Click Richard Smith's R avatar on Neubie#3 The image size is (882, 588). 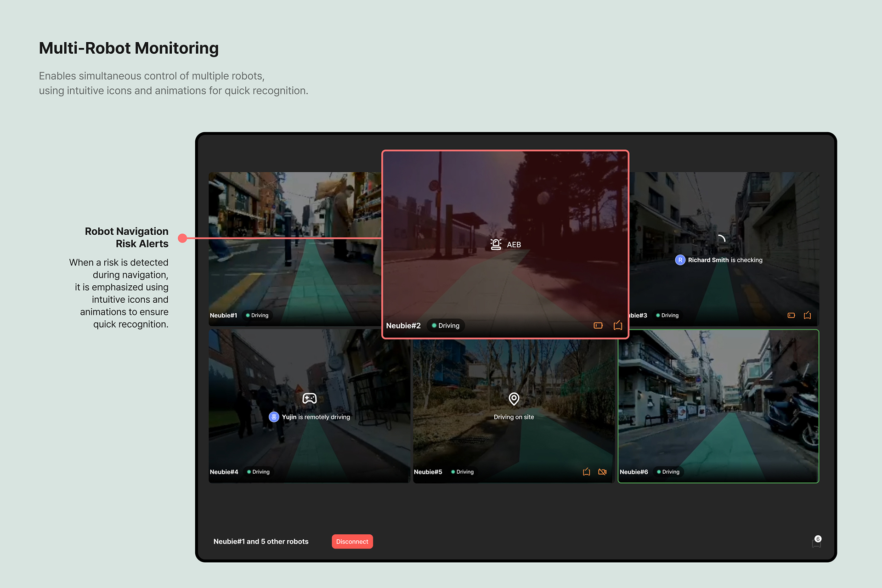(680, 260)
